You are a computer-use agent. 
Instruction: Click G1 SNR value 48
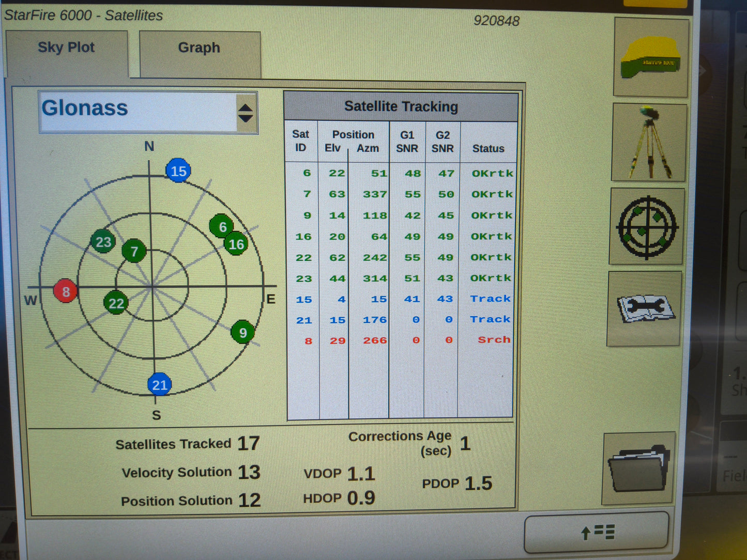413,174
